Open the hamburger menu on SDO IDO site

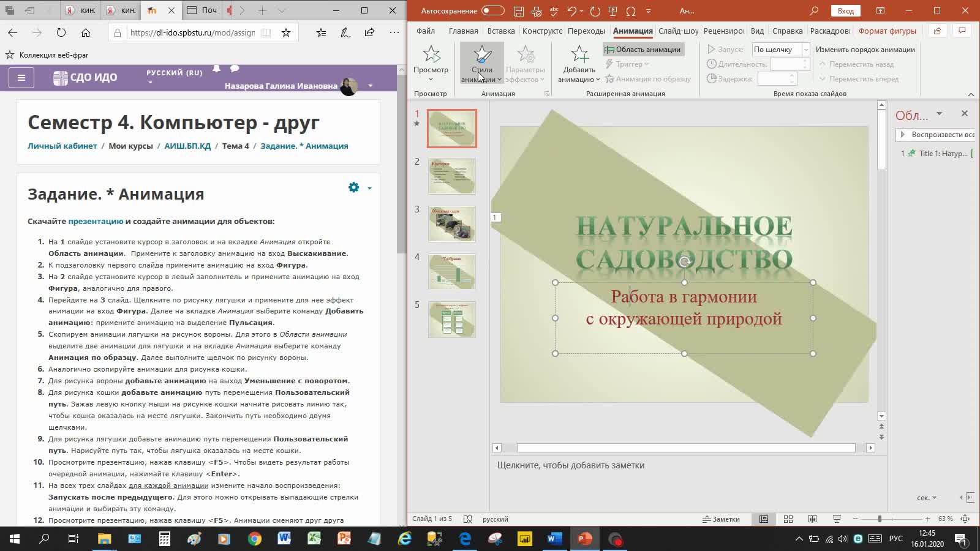[21, 78]
